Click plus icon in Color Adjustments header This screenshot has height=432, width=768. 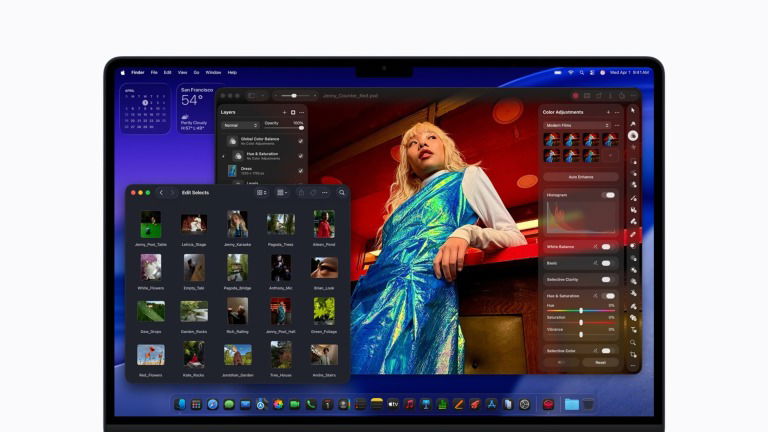click(608, 112)
